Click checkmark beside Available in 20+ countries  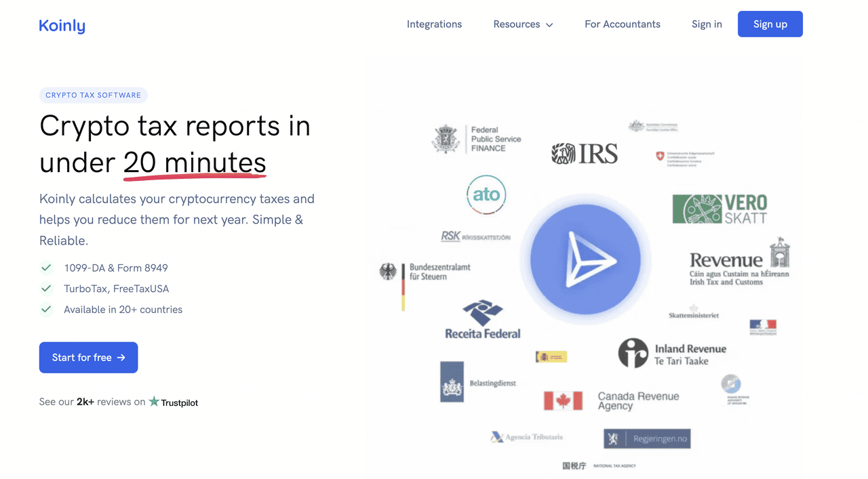46,310
